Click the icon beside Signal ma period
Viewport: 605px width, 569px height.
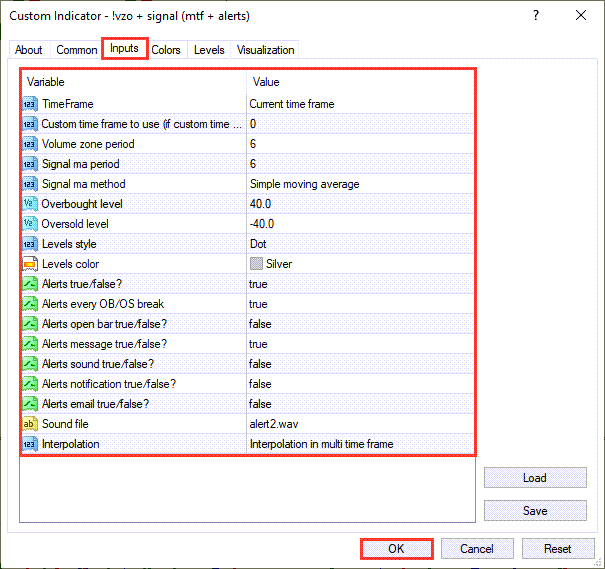tap(30, 164)
